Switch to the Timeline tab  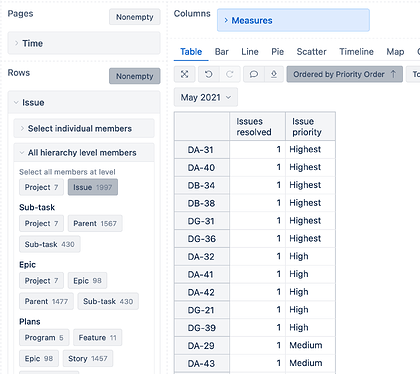356,52
